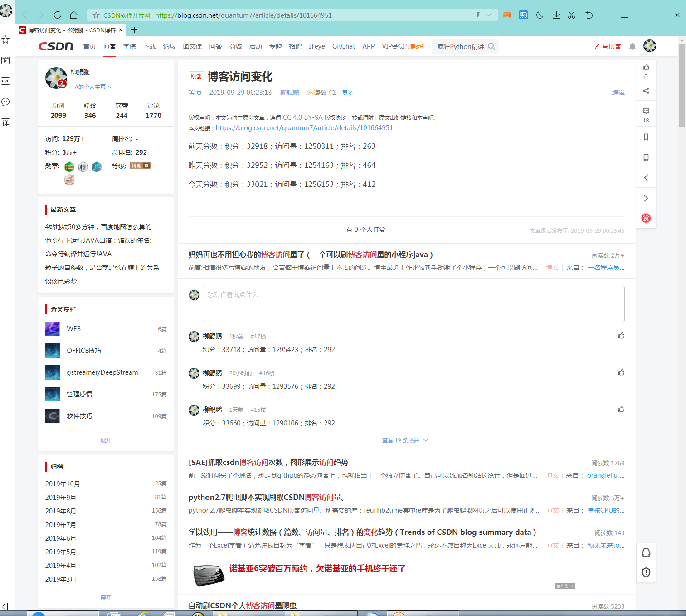
Task: Go to next article arrow
Action: pyautogui.click(x=646, y=198)
